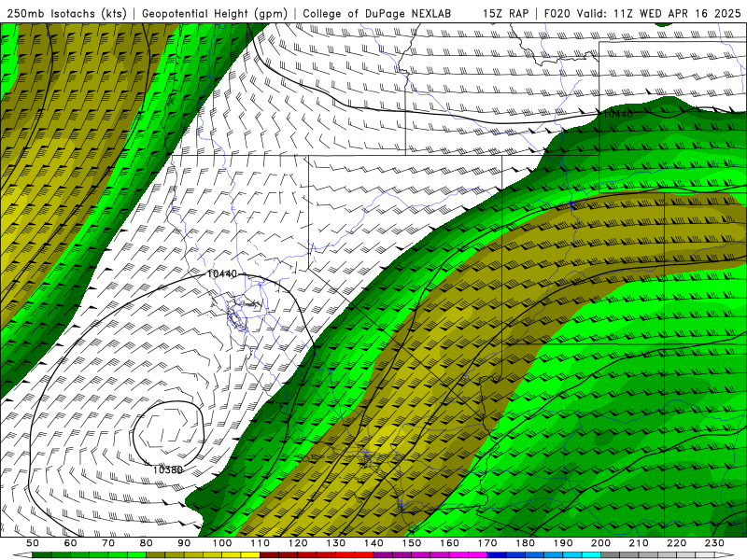Pick the bright yellow swatch just before 110
This screenshot has height=560, width=747.
(x=250, y=555)
